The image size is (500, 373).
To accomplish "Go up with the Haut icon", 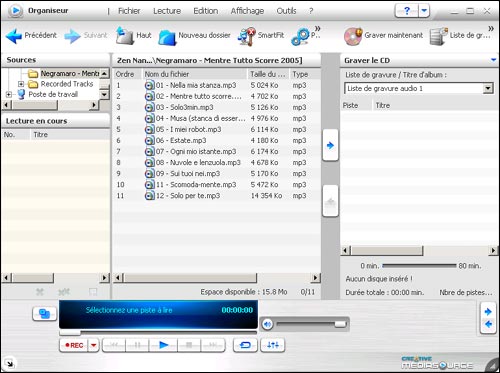I will click(x=125, y=36).
